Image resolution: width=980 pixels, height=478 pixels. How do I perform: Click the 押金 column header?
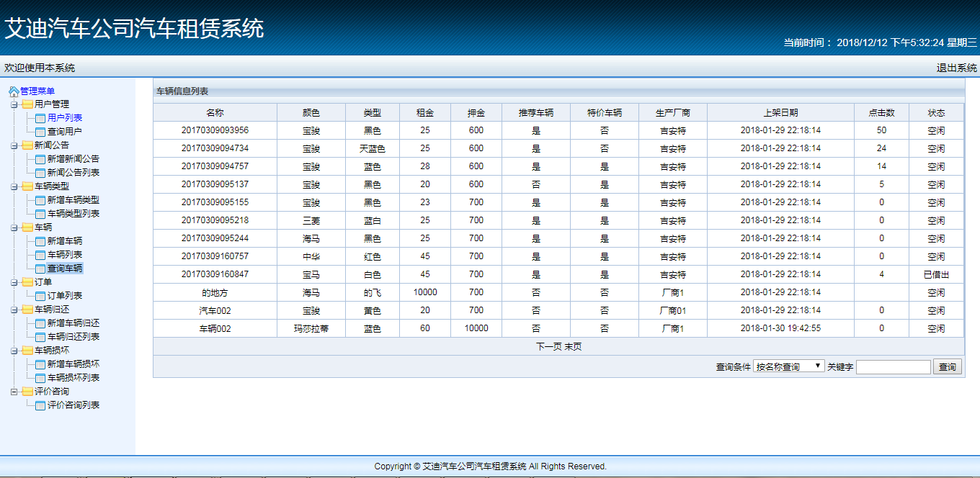click(x=476, y=112)
